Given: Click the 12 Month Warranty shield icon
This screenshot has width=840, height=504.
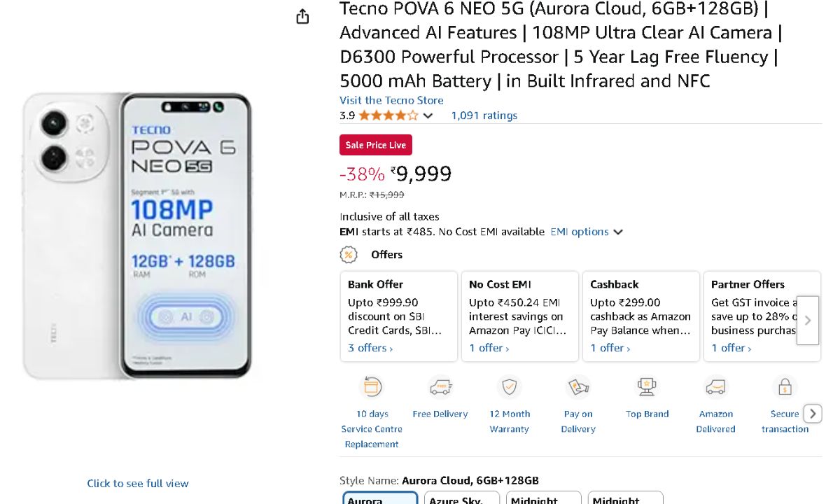Looking at the screenshot, I should click(509, 387).
